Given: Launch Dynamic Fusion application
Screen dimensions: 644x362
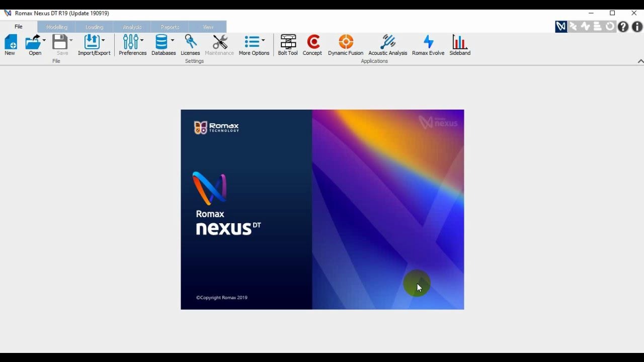Looking at the screenshot, I should (346, 42).
